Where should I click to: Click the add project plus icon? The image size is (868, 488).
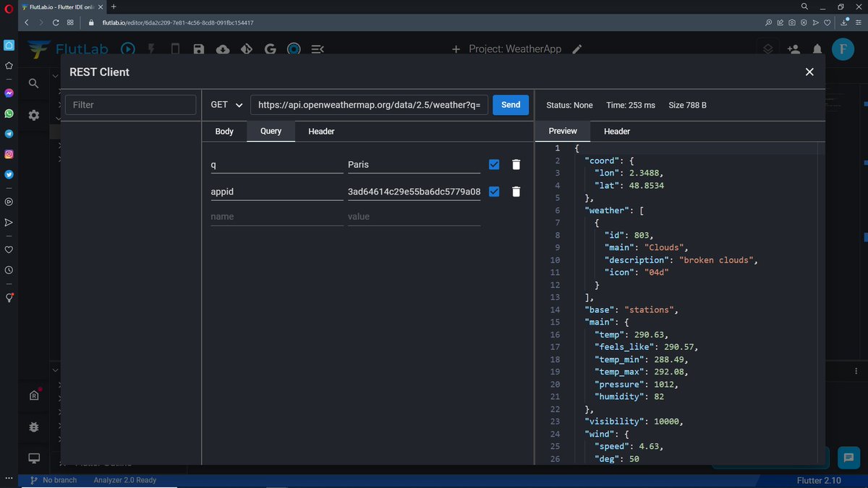[456, 49]
